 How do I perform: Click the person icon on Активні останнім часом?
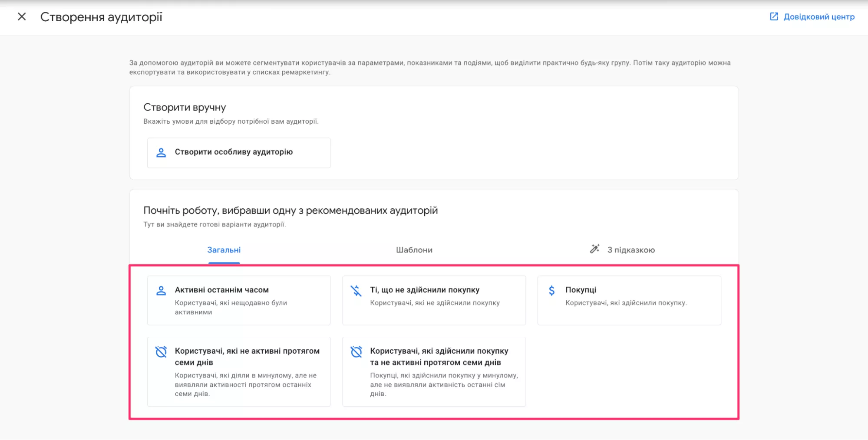(161, 290)
